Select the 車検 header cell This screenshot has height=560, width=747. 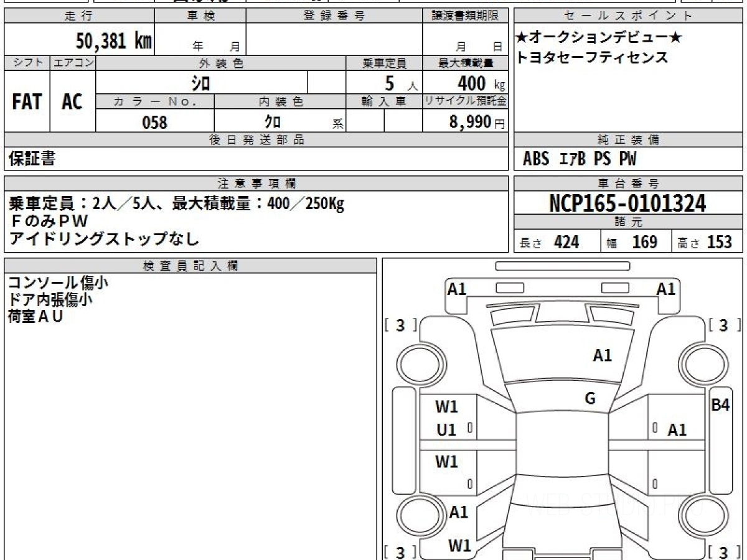[x=200, y=16]
